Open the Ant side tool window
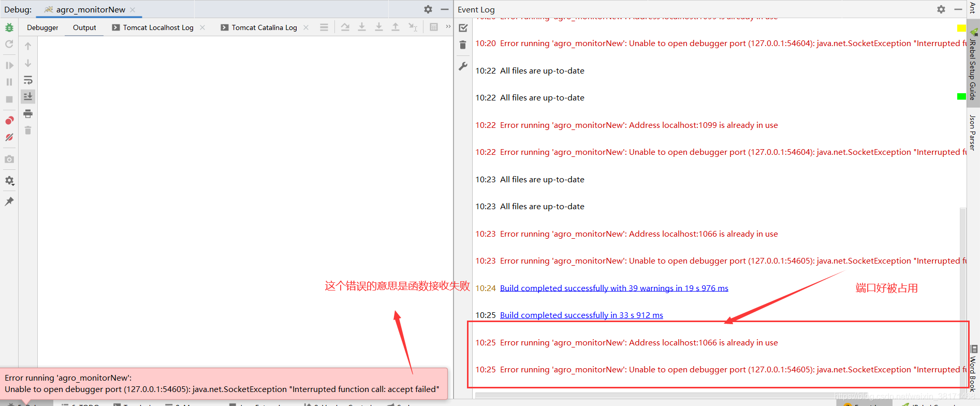Viewport: 980px width, 406px height. tap(972, 8)
